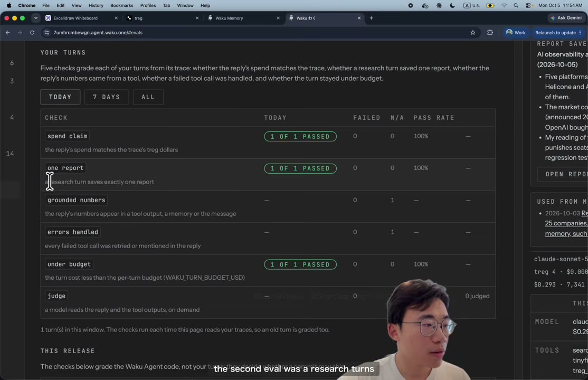Go back to the previous page
This screenshot has height=380, width=588.
pos(8,33)
